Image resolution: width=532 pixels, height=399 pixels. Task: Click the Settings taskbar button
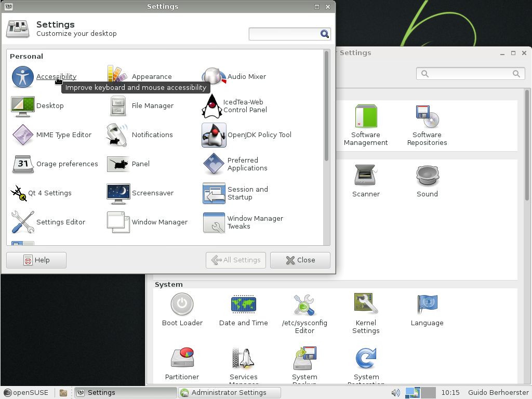[126, 393]
